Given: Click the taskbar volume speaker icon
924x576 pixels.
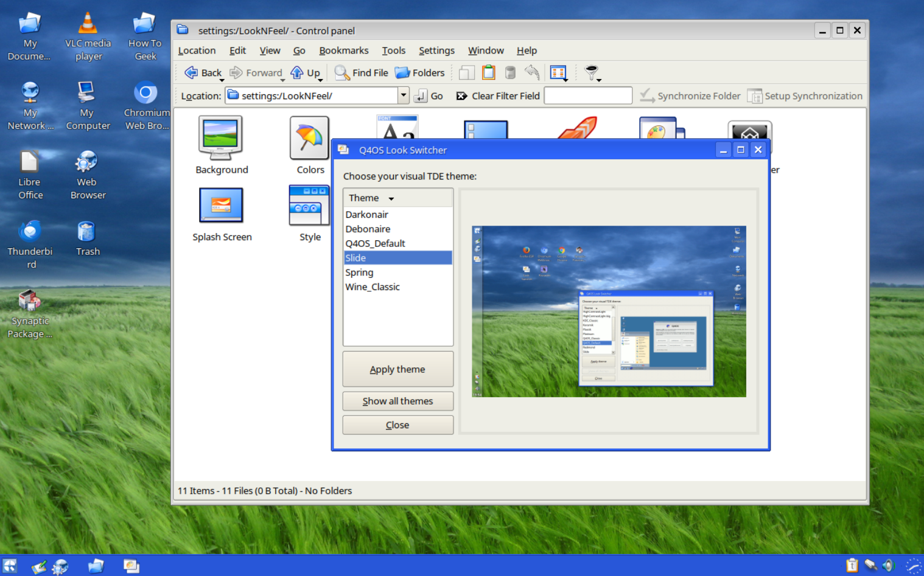Looking at the screenshot, I should [889, 566].
